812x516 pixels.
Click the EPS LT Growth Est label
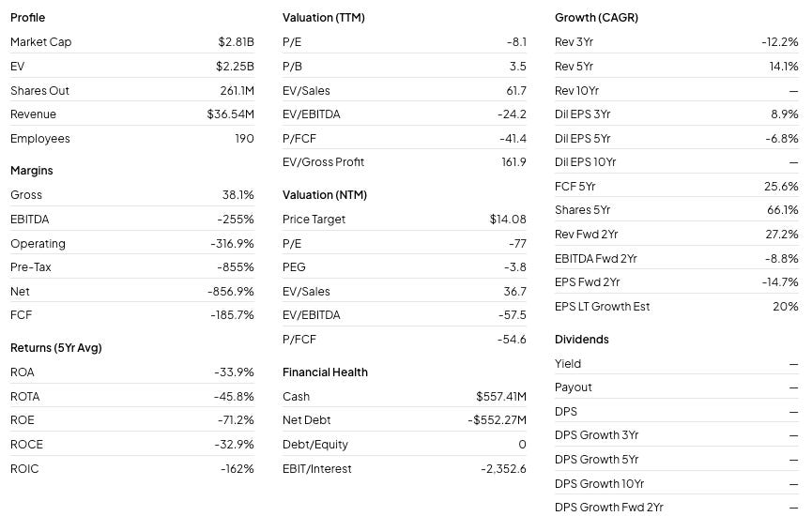coord(602,307)
